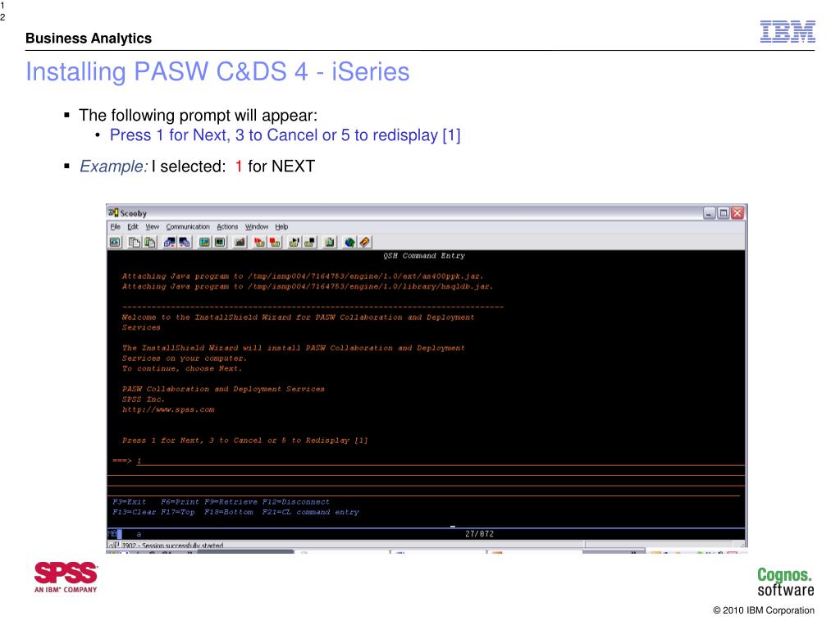The image size is (840, 630).
Task: Click the SPSS An IBM Company logo
Action: pyautogui.click(x=66, y=577)
